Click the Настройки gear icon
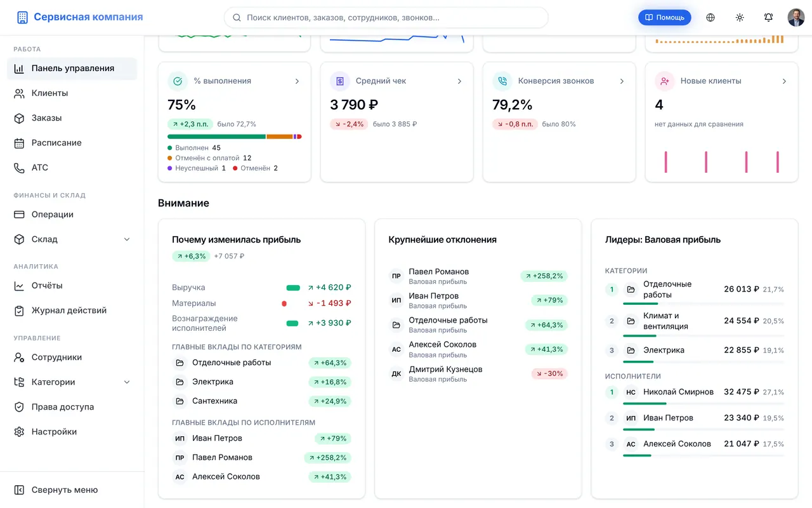 [19, 432]
